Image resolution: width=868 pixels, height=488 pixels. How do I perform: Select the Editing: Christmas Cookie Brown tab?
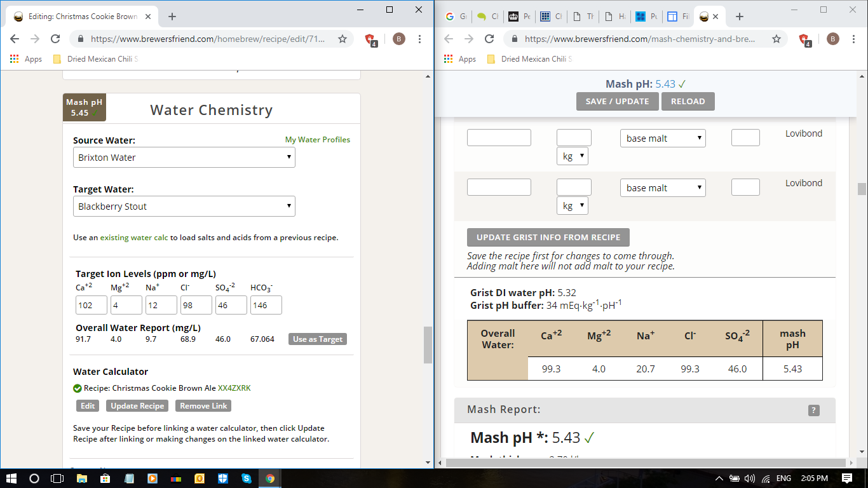(x=76, y=17)
